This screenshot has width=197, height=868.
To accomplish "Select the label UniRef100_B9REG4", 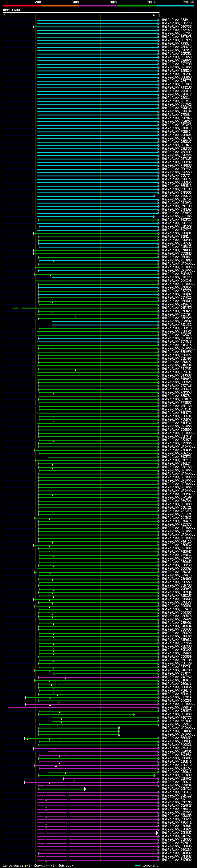I will tap(176, 111).
